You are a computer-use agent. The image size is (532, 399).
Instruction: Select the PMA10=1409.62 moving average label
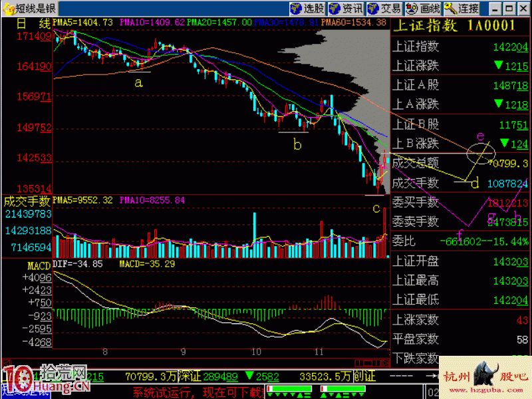152,23
